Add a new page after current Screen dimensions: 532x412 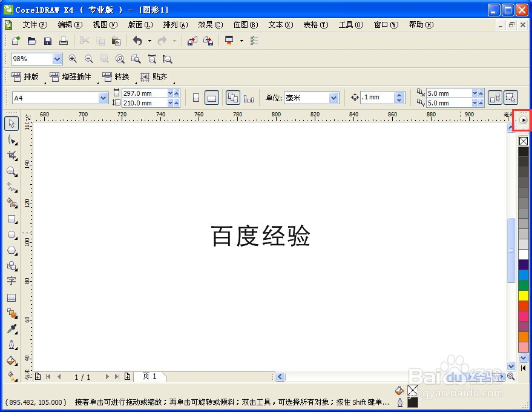(127, 376)
